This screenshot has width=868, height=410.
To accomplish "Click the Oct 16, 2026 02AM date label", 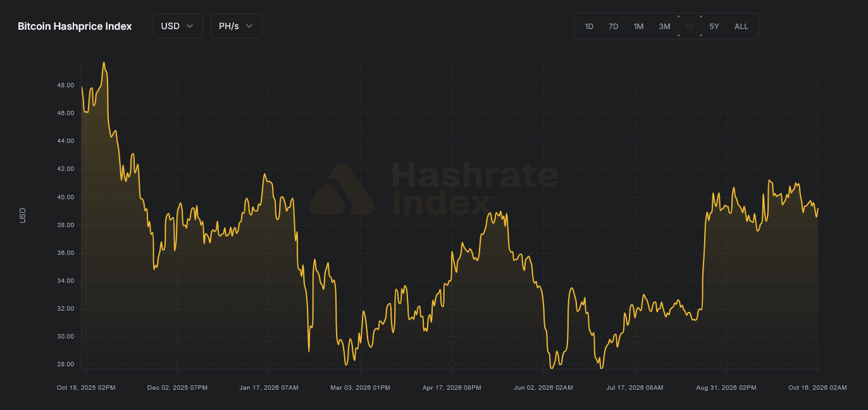I will 817,387.
